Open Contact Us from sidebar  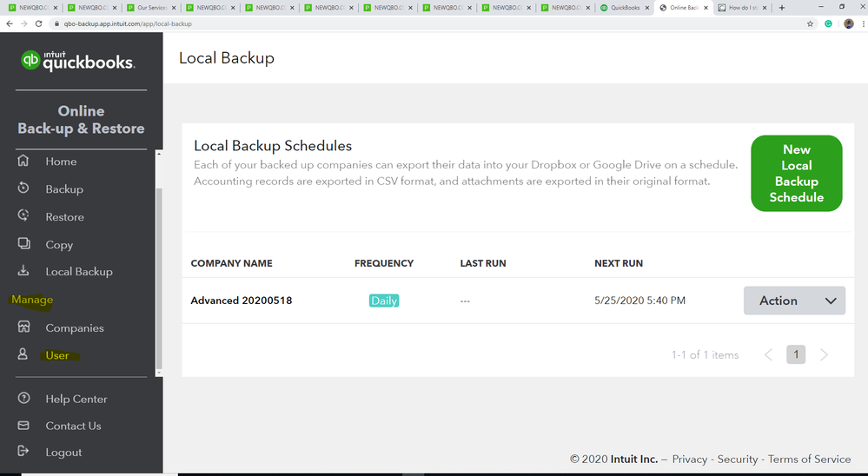[x=73, y=426]
